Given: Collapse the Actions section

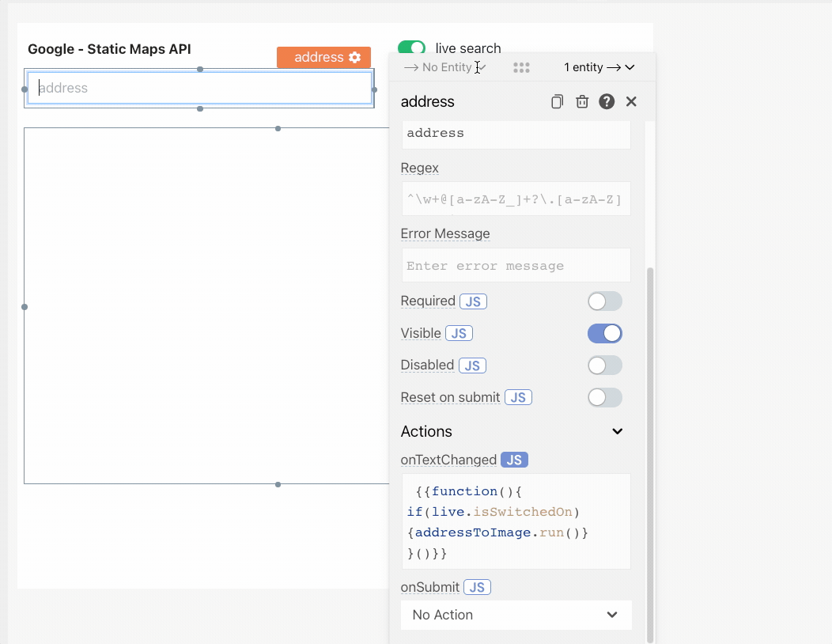Looking at the screenshot, I should coord(618,431).
